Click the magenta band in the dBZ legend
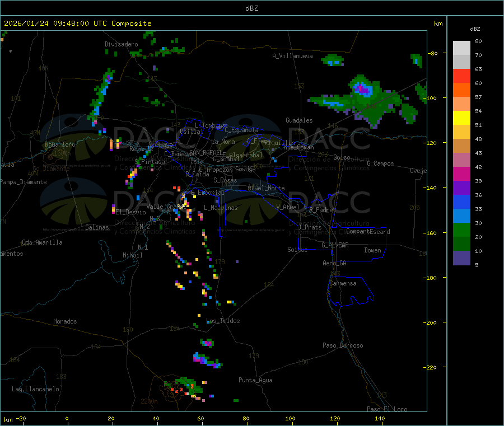 pyautogui.click(x=461, y=174)
